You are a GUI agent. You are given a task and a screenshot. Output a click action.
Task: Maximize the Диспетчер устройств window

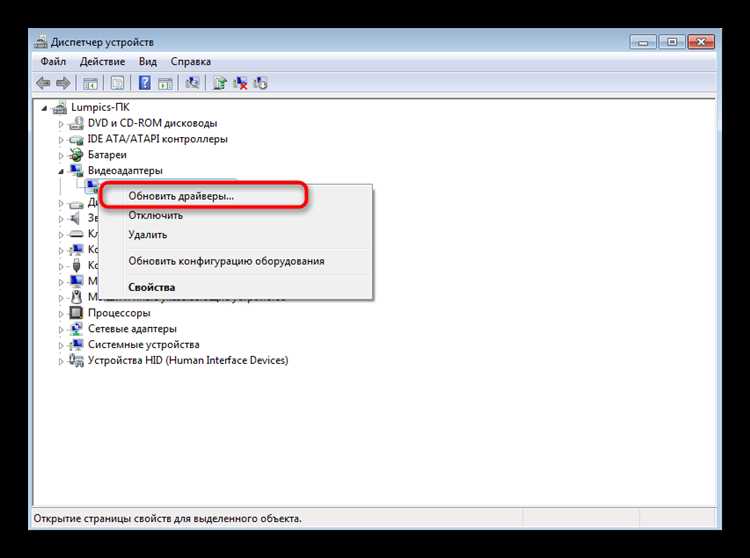coord(672,42)
